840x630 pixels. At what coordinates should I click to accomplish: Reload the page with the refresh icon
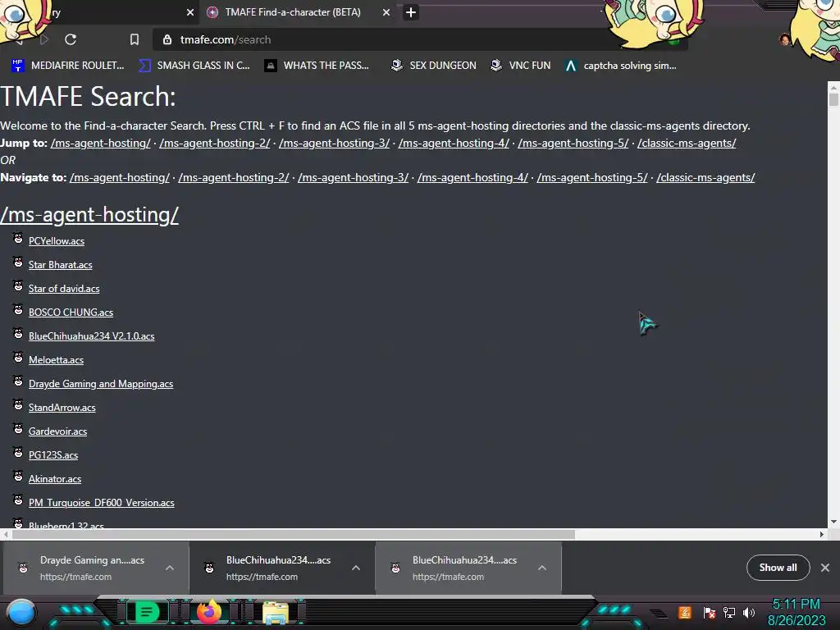pos(71,39)
